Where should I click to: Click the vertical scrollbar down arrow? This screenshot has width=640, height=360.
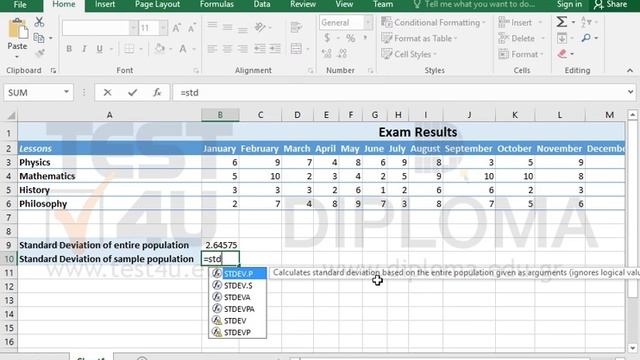[x=632, y=348]
